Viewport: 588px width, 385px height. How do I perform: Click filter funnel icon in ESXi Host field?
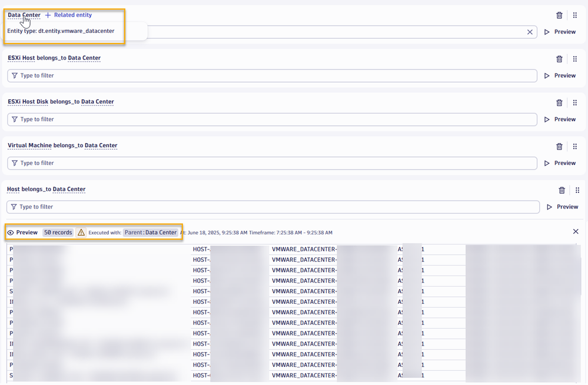click(x=15, y=75)
